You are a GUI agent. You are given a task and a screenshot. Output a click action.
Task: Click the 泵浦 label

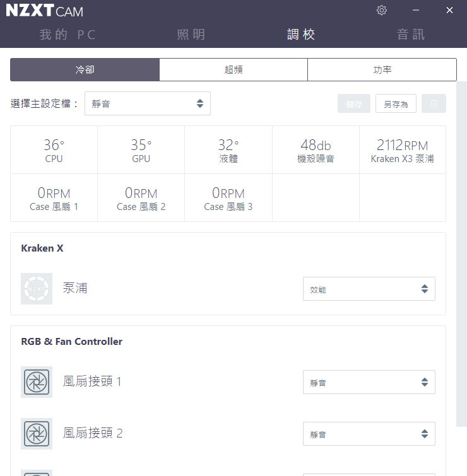(x=75, y=287)
